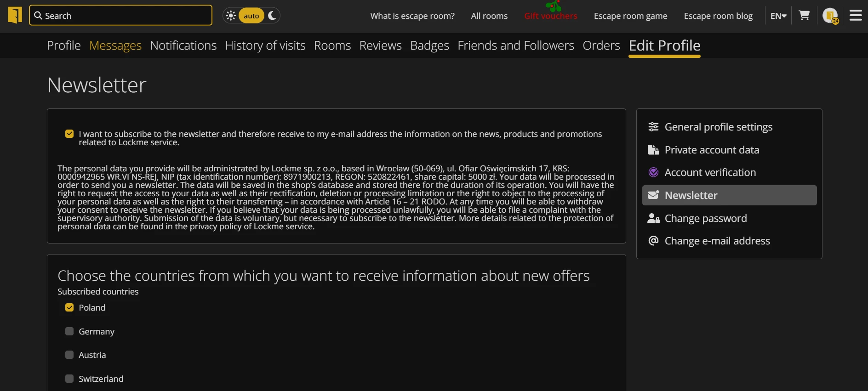
Task: Click the Lockme logo icon
Action: (15, 15)
